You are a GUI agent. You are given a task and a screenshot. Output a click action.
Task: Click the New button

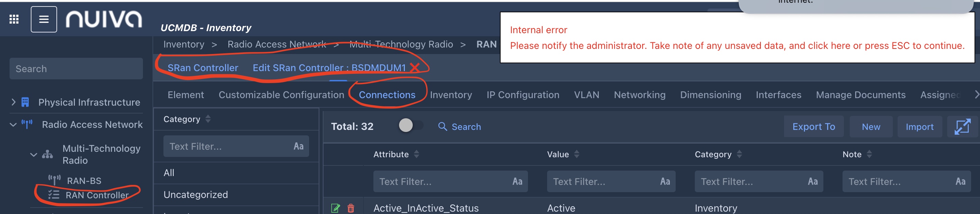871,126
